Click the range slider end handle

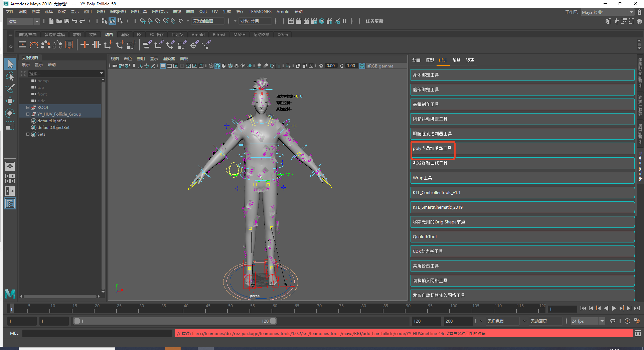(x=273, y=321)
